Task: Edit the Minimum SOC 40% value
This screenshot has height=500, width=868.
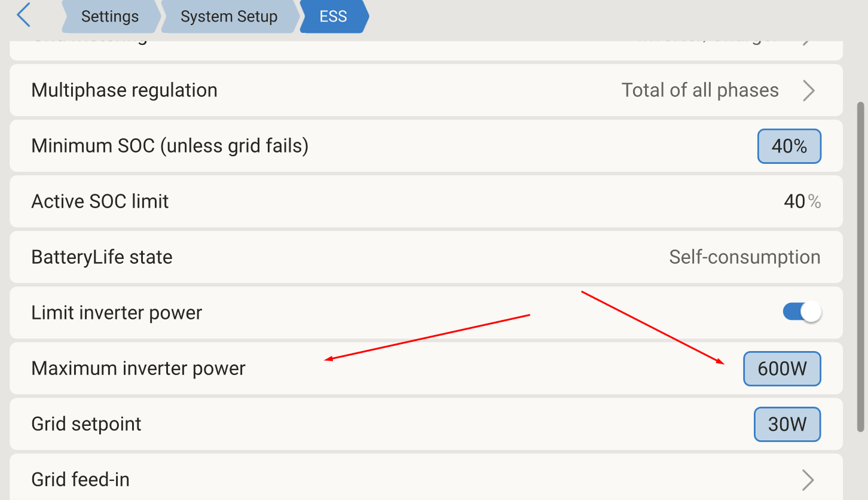Action: coord(789,146)
